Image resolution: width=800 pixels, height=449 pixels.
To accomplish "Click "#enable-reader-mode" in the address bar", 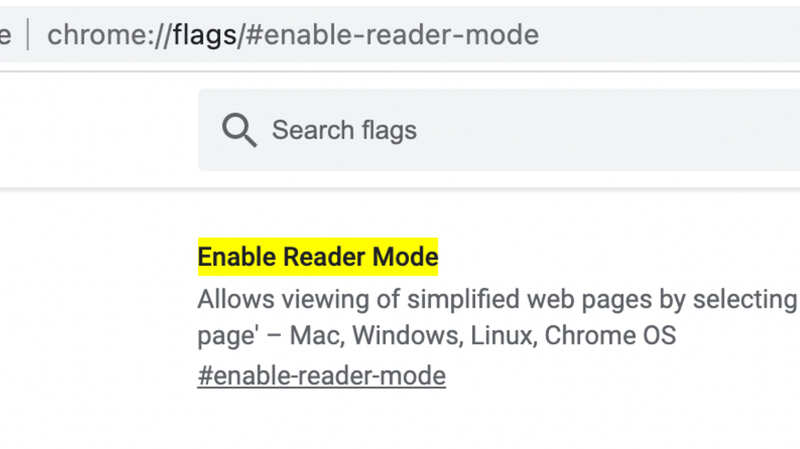I will click(x=392, y=35).
